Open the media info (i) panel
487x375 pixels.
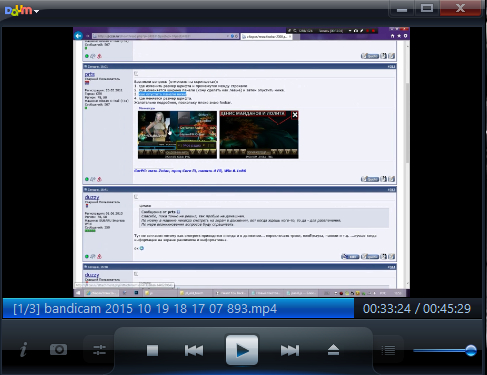(x=23, y=350)
